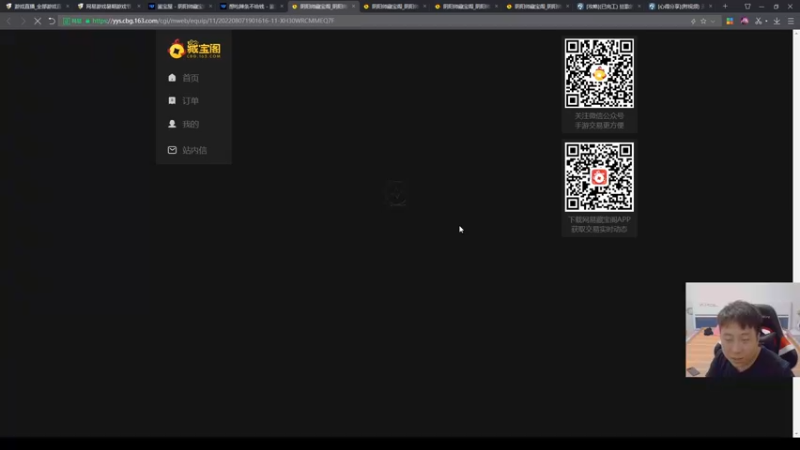Click the 藏宝阁 logo
The height and width of the screenshot is (450, 800).
(x=194, y=49)
